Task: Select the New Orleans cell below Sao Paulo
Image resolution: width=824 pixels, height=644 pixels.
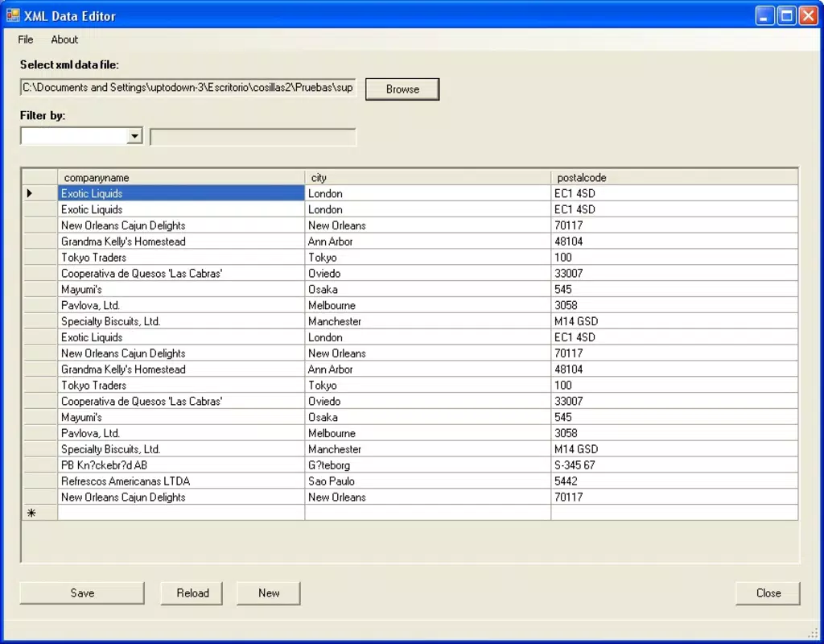Action: pyautogui.click(x=428, y=497)
